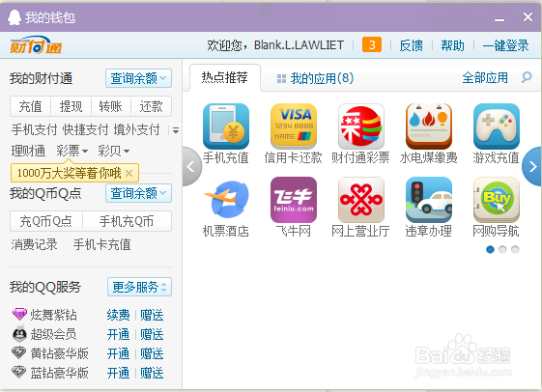Go to next apps page with right arrow
Screen dimensions: 542x392
(532, 167)
